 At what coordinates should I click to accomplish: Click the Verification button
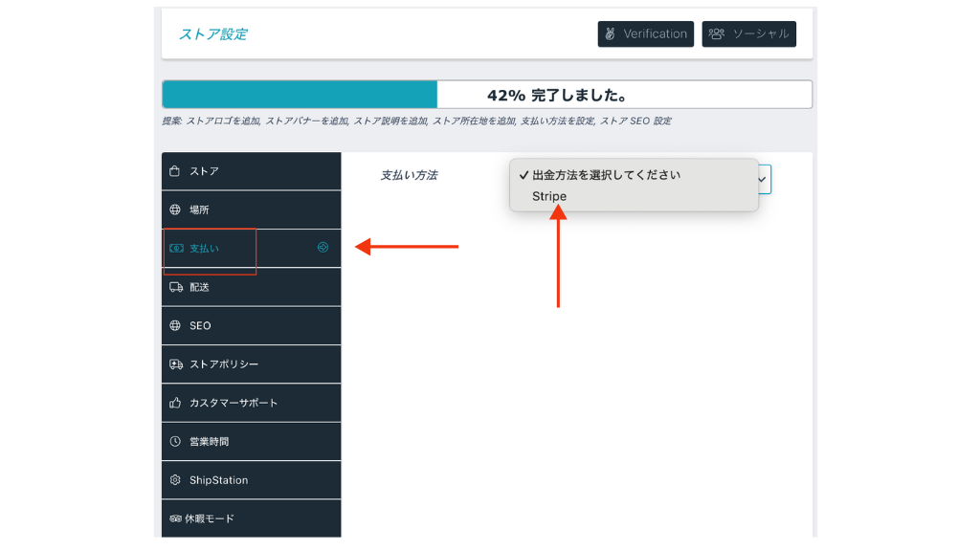point(646,33)
